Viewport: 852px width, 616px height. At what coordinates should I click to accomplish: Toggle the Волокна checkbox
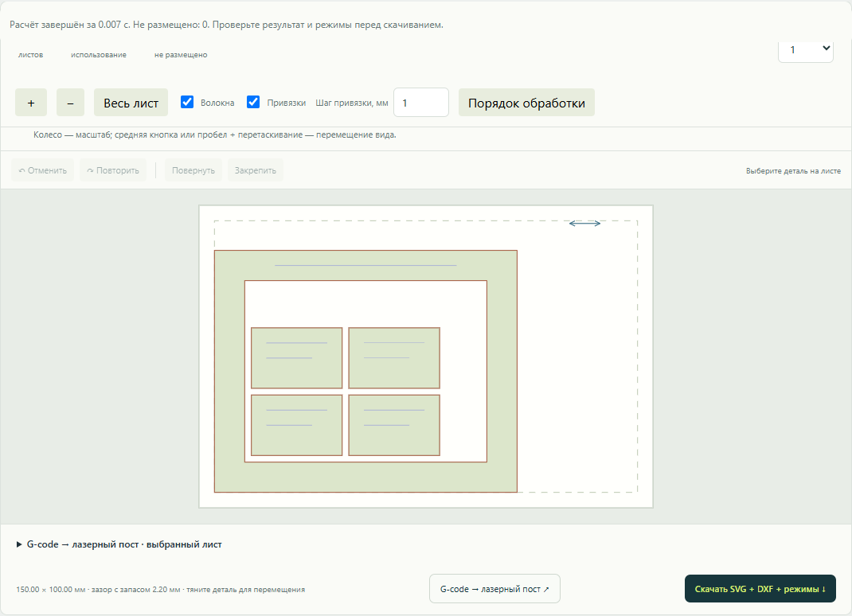click(187, 102)
